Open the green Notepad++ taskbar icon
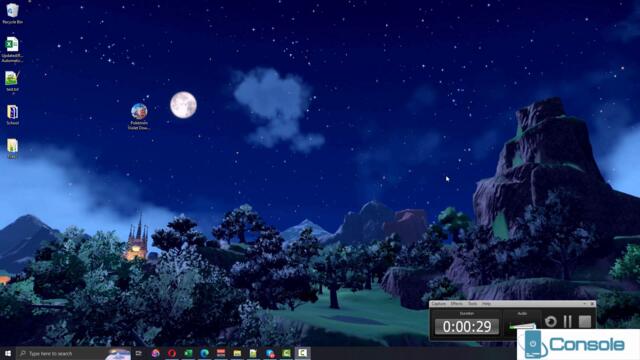This screenshot has width=640, height=360. click(x=253, y=353)
